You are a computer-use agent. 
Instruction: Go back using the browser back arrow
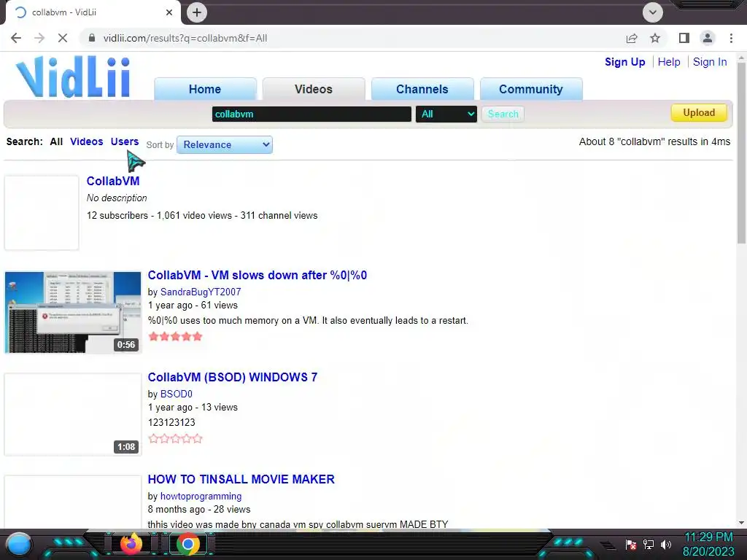[x=16, y=38]
